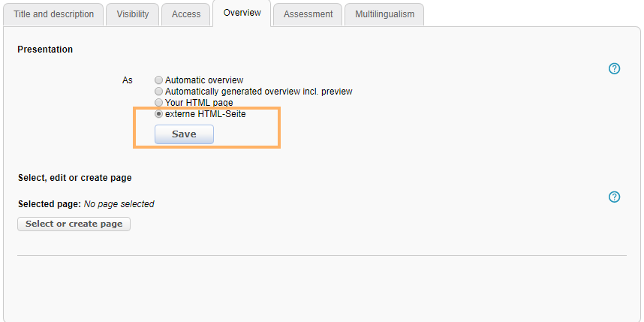Image resolution: width=644 pixels, height=322 pixels.
Task: Switch to the Multilingualism tab
Action: tap(385, 14)
